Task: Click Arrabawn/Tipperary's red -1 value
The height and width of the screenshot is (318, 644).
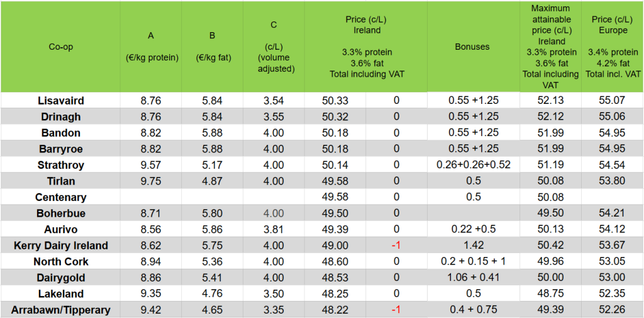Action: (x=396, y=310)
